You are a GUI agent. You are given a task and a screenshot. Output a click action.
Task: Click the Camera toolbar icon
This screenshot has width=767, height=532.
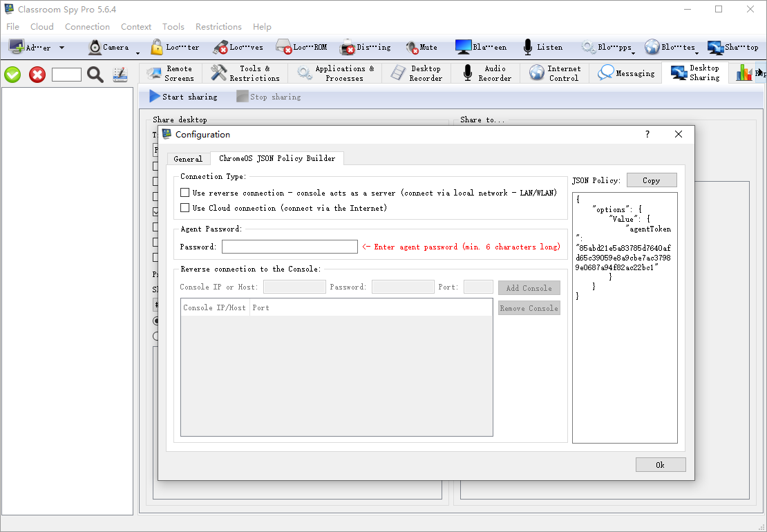pyautogui.click(x=95, y=47)
